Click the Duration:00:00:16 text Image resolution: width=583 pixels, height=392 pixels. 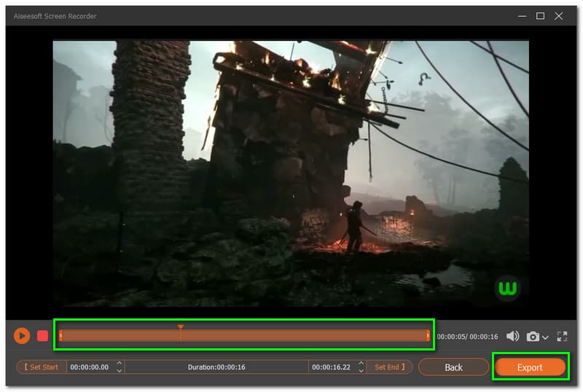[216, 367]
